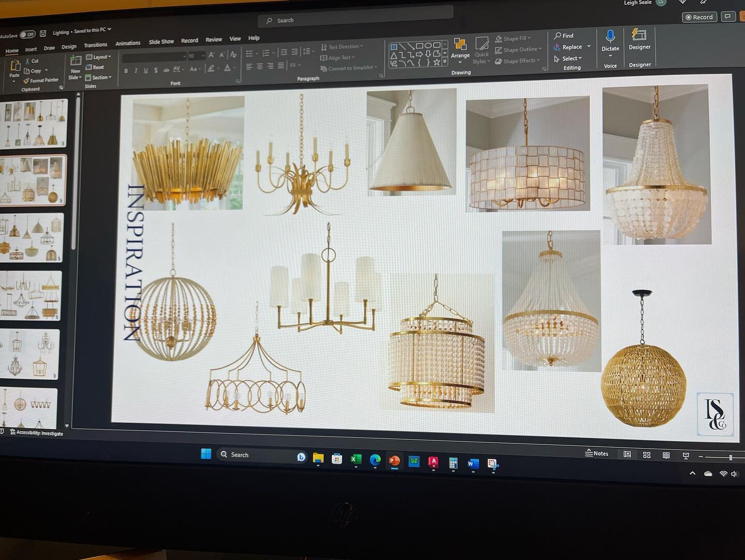Toggle text Shadow formatting
The height and width of the screenshot is (560, 745).
coord(156,70)
